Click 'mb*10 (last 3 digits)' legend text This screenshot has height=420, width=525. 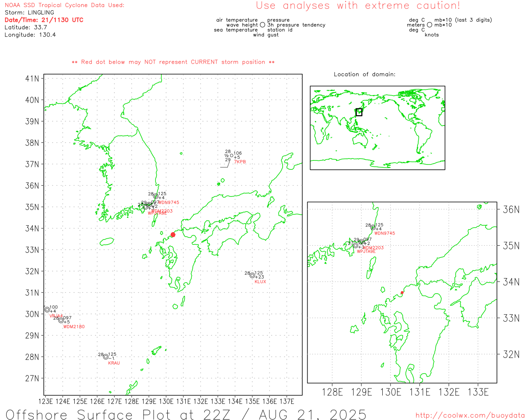[x=463, y=20]
